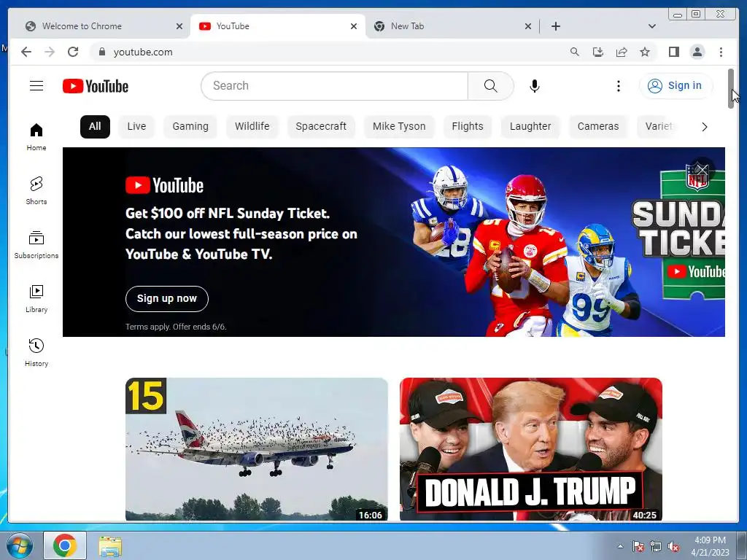This screenshot has width=747, height=560.
Task: Close the Welcome to Chrome tab
Action: click(x=179, y=26)
